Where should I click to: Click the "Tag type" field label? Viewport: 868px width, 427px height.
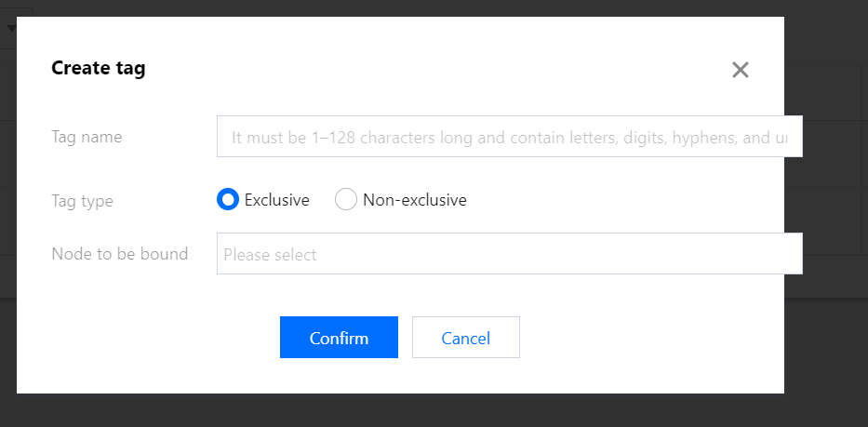[83, 200]
